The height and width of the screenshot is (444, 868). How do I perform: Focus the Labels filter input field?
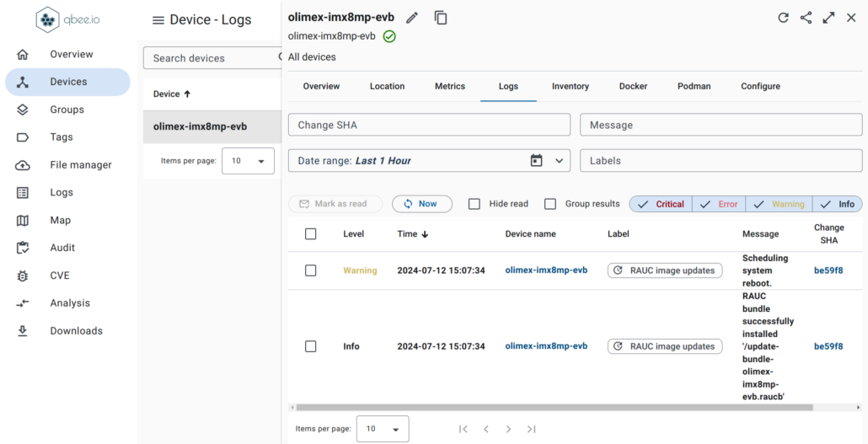[x=721, y=161]
